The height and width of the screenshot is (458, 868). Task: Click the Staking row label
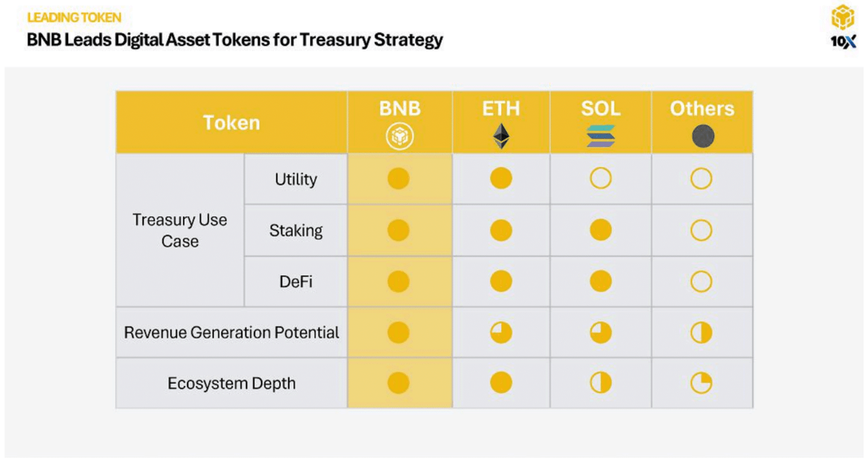295,230
